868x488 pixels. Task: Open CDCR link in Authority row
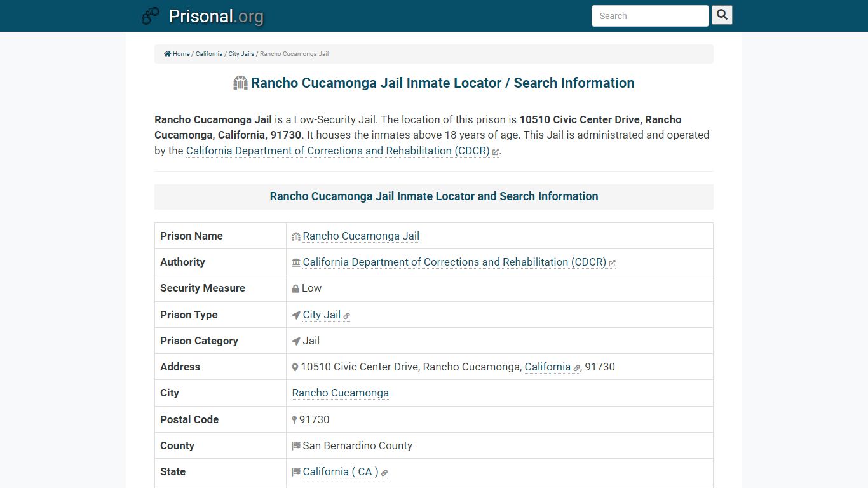(454, 262)
